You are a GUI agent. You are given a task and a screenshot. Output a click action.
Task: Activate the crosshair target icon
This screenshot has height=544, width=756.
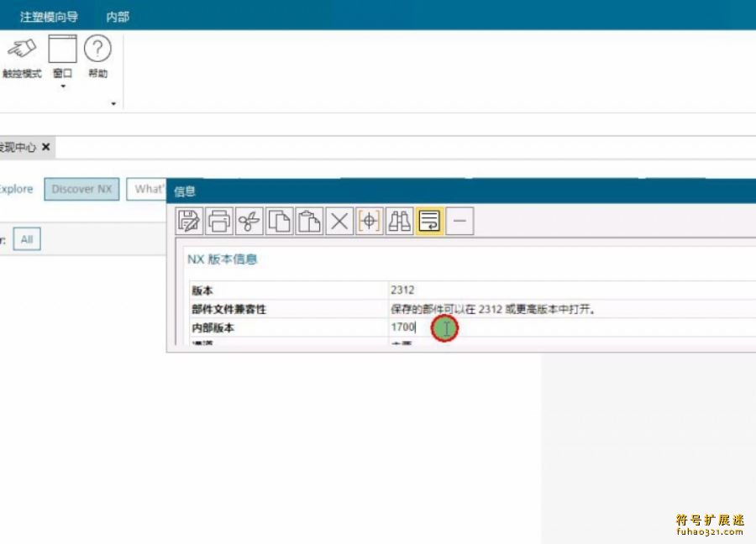pos(369,221)
